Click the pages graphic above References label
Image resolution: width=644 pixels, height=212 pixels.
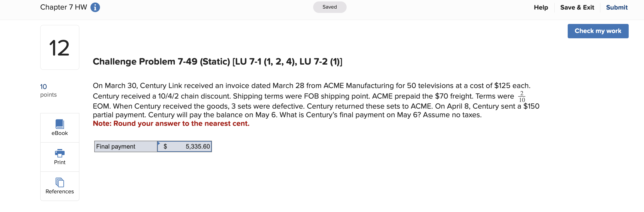60,182
